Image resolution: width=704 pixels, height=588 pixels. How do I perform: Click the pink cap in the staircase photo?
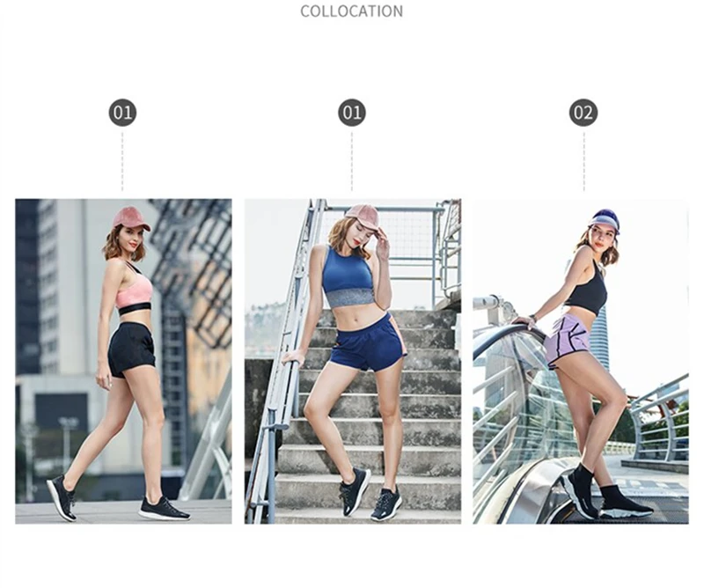click(362, 216)
